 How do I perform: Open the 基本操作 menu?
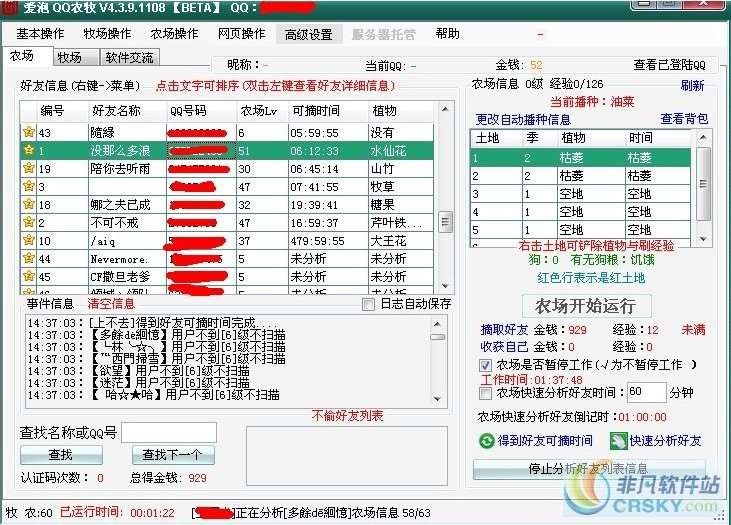pyautogui.click(x=40, y=34)
